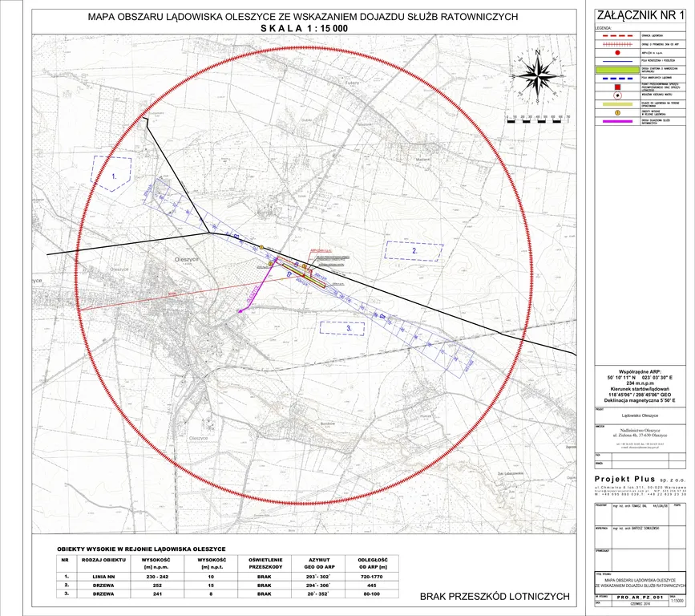Click 'OBIEKTY WYSOKIE W REJONIE LĄDOWISKA OLESZYCE' heading
This screenshot has width=695, height=616.
(x=141, y=549)
